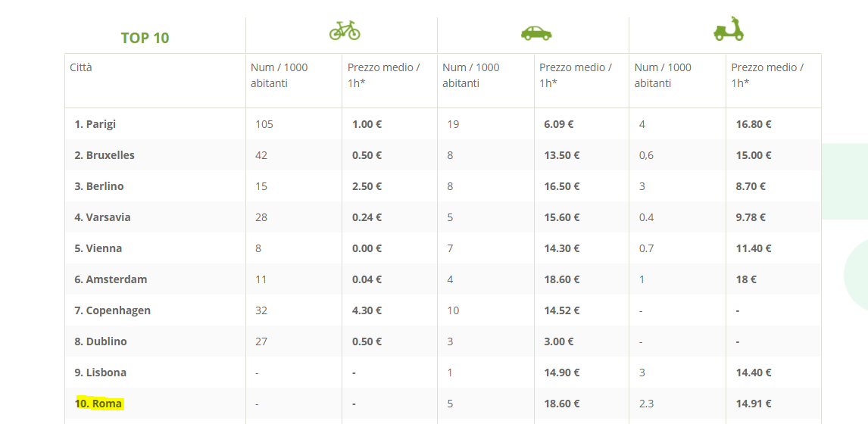This screenshot has height=424, width=868.
Task: Select the 5. Vienna city name
Action: point(98,248)
